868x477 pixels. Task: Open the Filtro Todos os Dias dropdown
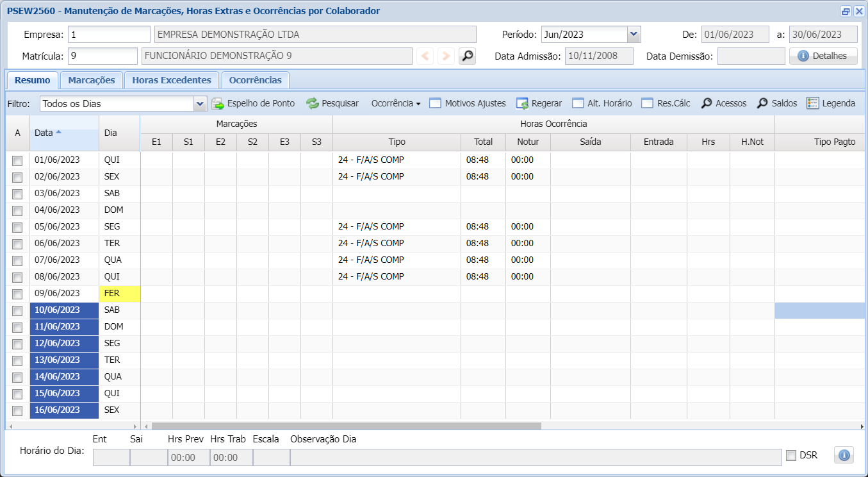[200, 103]
